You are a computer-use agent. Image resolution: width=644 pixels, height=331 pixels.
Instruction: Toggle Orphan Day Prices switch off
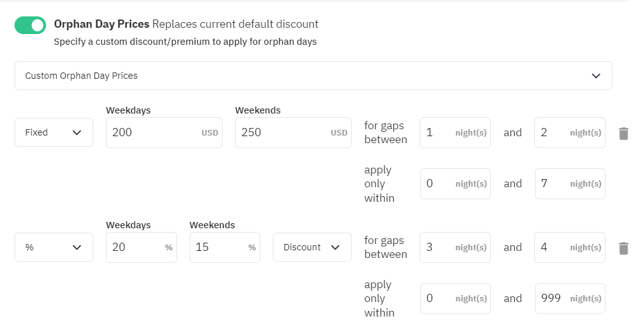pyautogui.click(x=30, y=25)
